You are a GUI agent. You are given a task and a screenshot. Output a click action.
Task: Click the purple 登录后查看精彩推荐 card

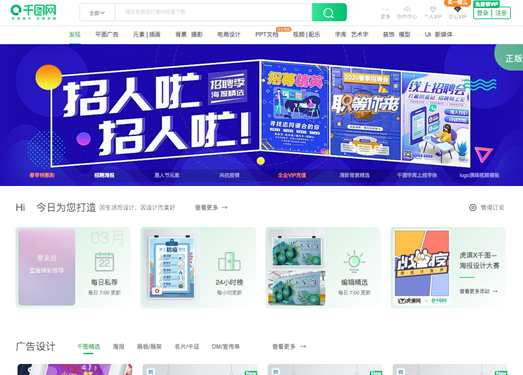coord(47,267)
